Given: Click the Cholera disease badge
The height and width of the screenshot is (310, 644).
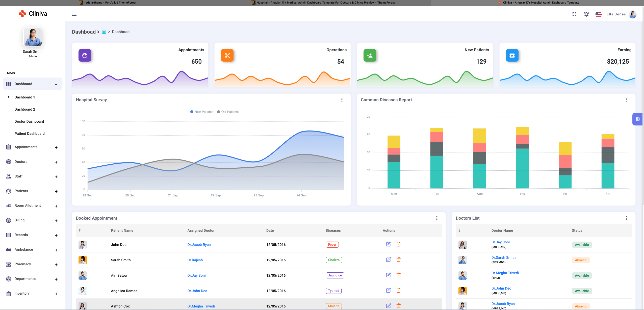Looking at the screenshot, I should [334, 260].
